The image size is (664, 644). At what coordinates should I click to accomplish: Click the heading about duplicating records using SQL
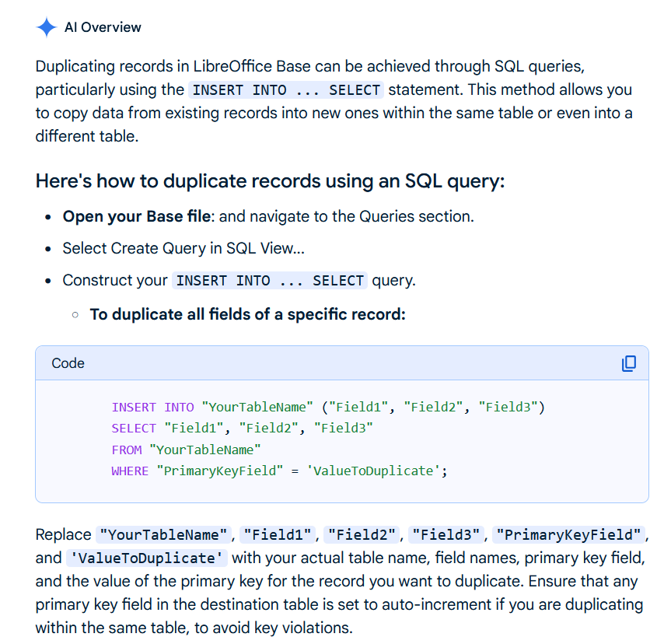pos(270,181)
